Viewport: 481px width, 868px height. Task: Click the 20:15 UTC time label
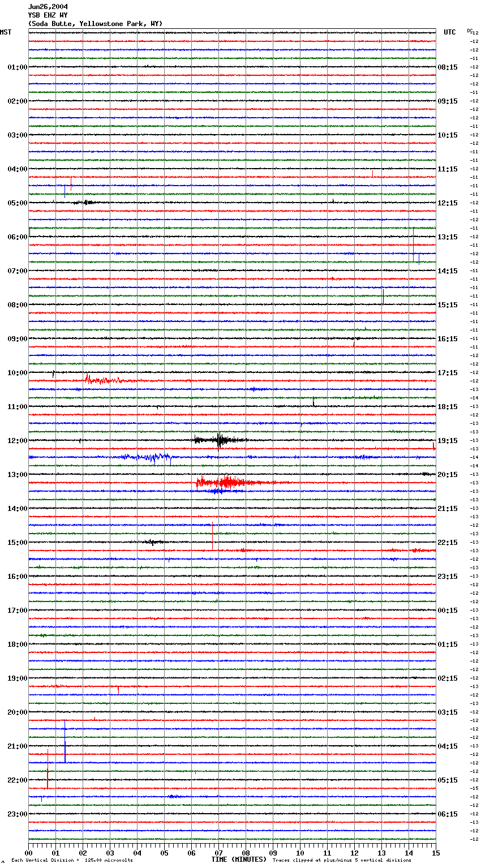pyautogui.click(x=448, y=475)
